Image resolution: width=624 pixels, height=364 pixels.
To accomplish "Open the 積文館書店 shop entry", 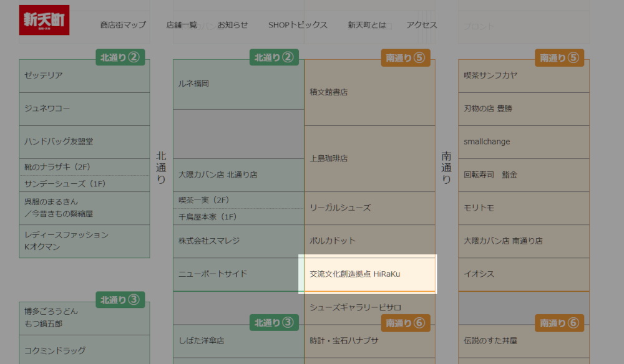I will [x=368, y=91].
